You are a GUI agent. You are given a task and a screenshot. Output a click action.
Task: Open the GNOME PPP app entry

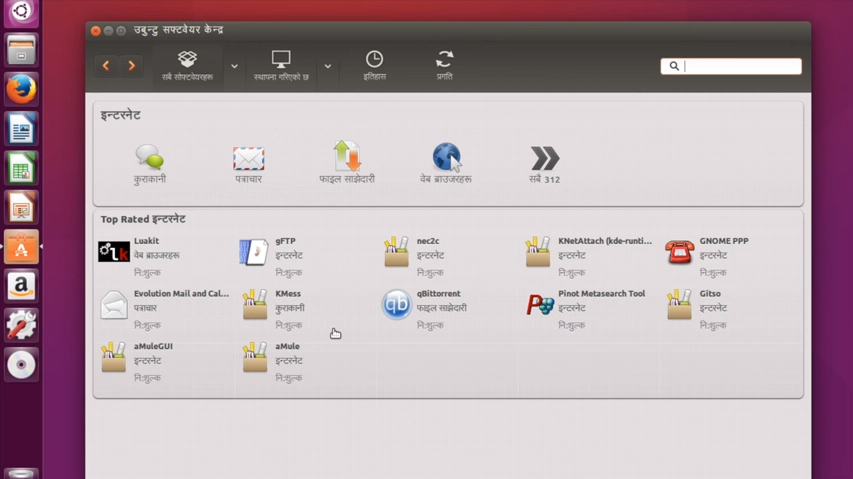click(x=731, y=256)
